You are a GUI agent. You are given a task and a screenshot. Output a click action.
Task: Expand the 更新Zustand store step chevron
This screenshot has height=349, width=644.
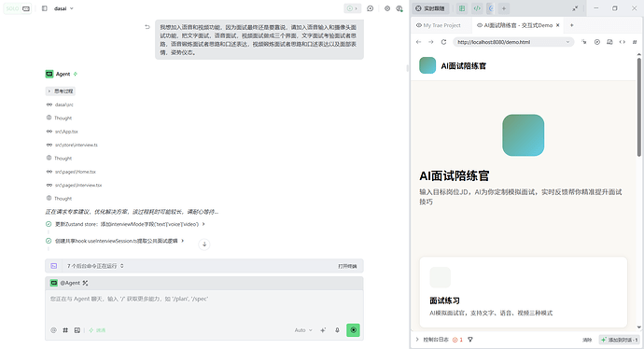point(203,224)
